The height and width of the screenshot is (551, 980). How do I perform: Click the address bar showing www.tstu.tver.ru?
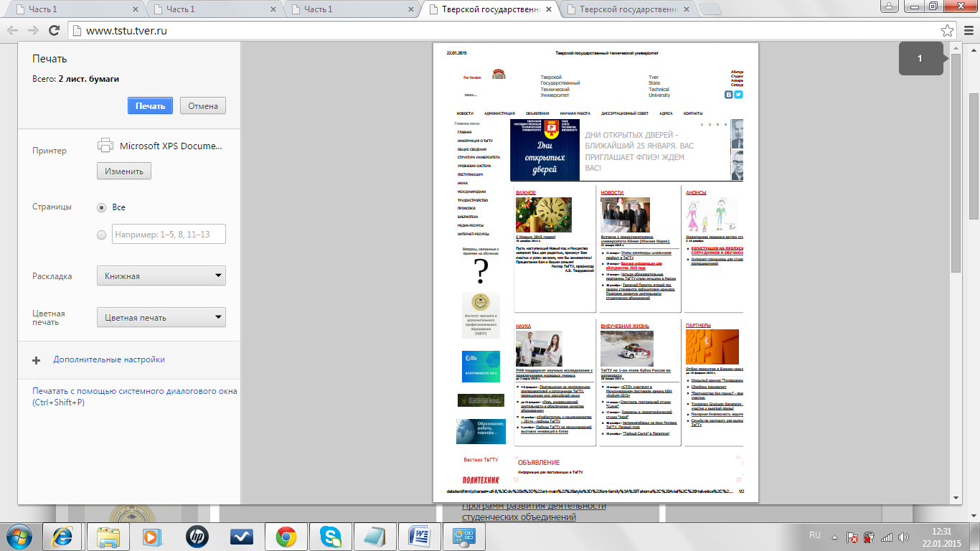(502, 31)
